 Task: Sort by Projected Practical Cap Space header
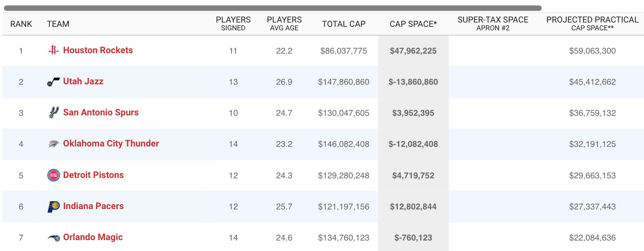coord(592,24)
